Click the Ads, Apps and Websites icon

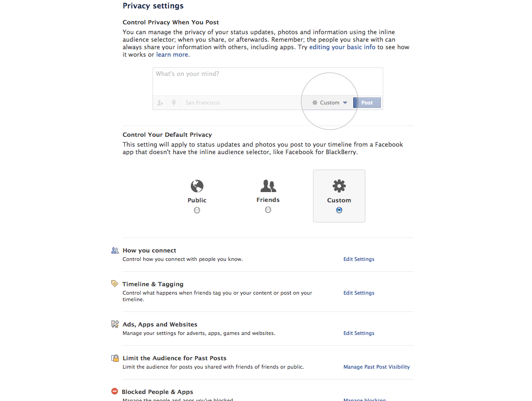(x=115, y=324)
